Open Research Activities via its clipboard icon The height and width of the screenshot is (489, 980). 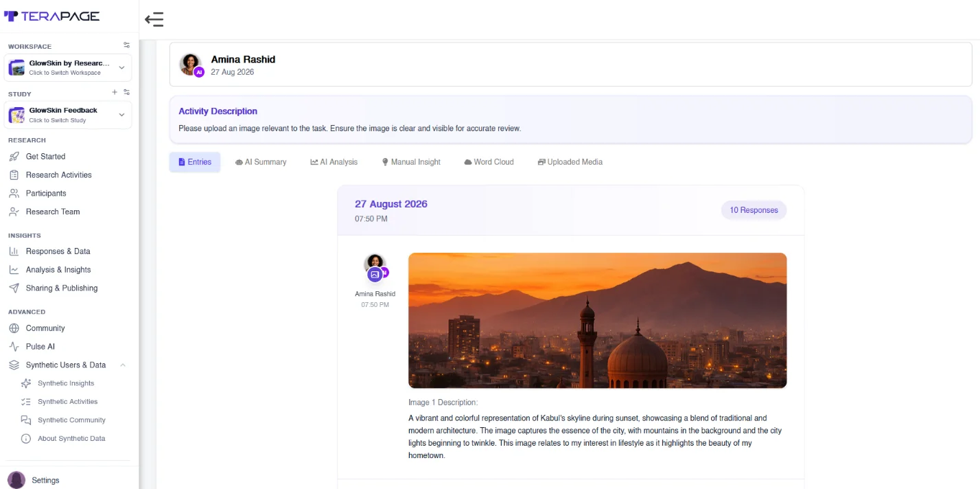coord(14,175)
